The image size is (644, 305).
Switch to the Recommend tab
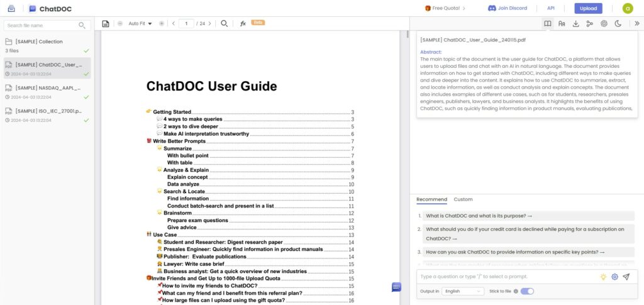pyautogui.click(x=431, y=199)
